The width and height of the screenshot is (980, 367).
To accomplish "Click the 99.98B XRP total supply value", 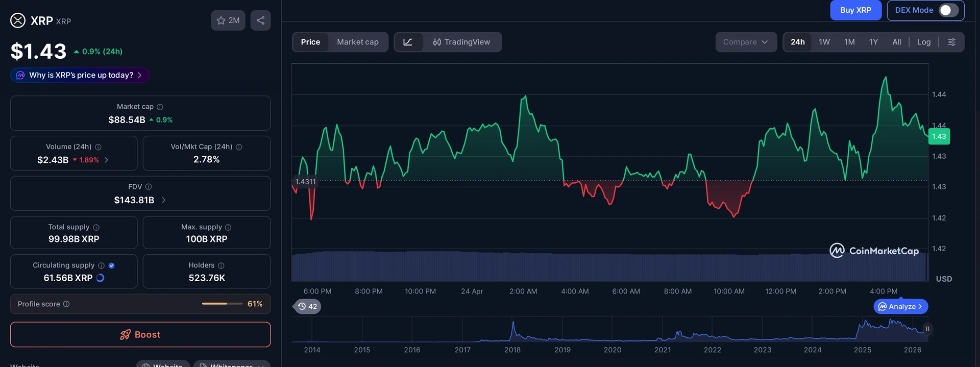I will (x=74, y=239).
